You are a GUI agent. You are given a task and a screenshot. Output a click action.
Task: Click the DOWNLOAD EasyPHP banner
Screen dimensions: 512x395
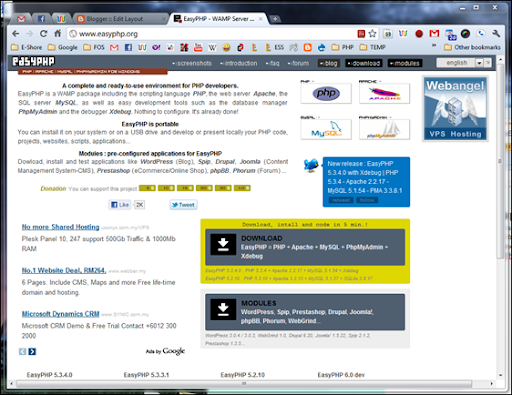(305, 247)
